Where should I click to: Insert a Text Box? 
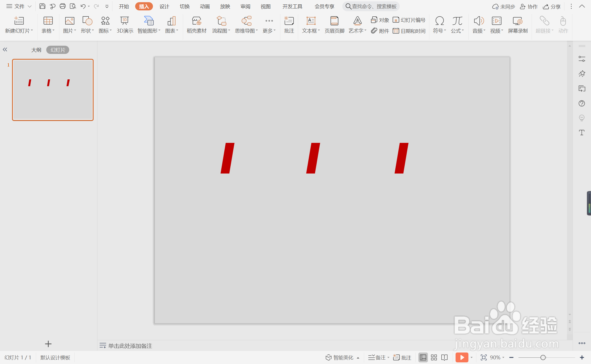point(311,25)
